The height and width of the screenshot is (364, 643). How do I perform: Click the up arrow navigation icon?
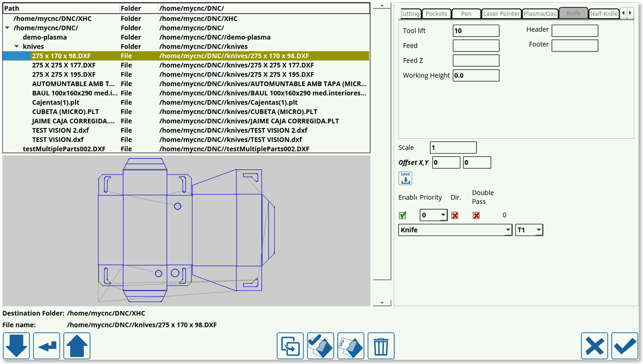[x=77, y=346]
